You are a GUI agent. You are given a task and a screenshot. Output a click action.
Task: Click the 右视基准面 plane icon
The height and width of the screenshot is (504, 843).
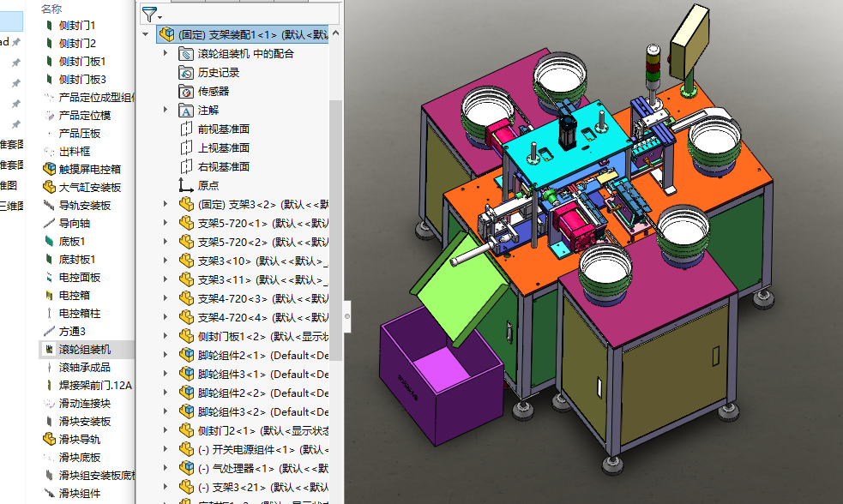(x=186, y=166)
